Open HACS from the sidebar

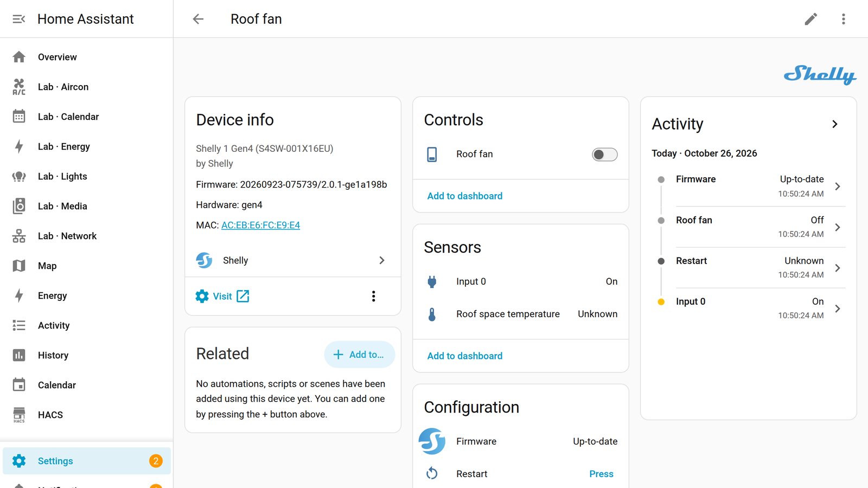87,415
